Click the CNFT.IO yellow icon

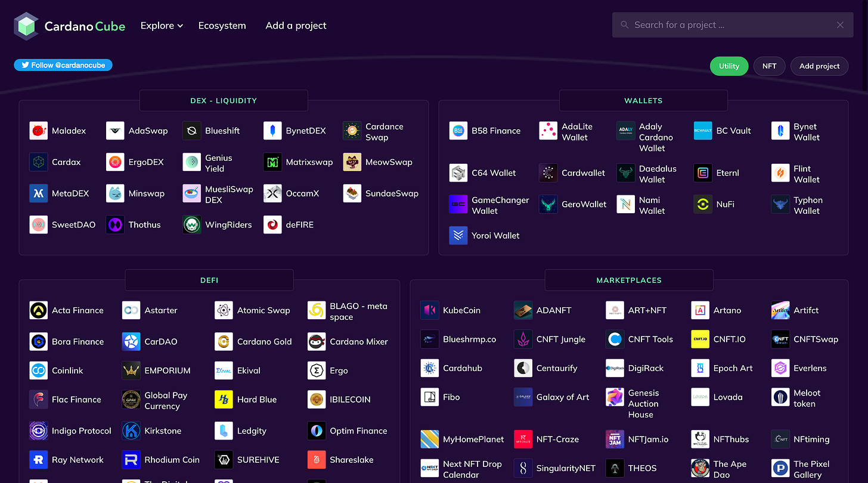point(700,339)
